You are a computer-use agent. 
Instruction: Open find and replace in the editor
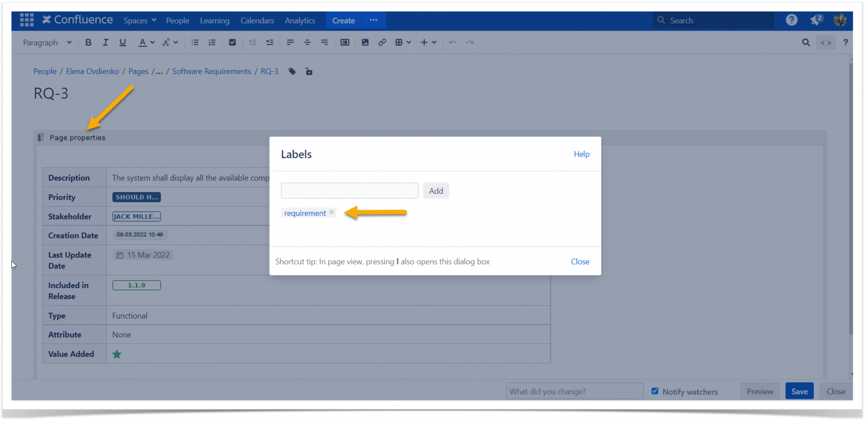point(805,42)
